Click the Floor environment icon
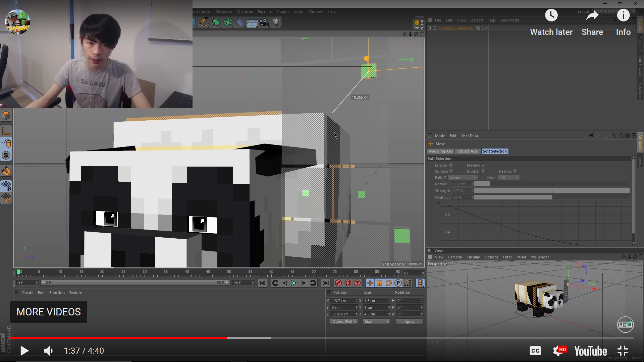Viewport: 644px width, 362px height. pos(252,22)
